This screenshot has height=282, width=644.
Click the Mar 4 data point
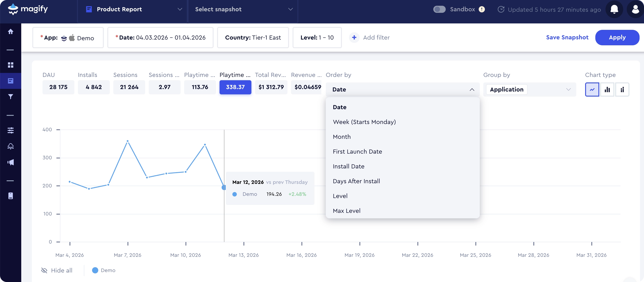click(69, 182)
